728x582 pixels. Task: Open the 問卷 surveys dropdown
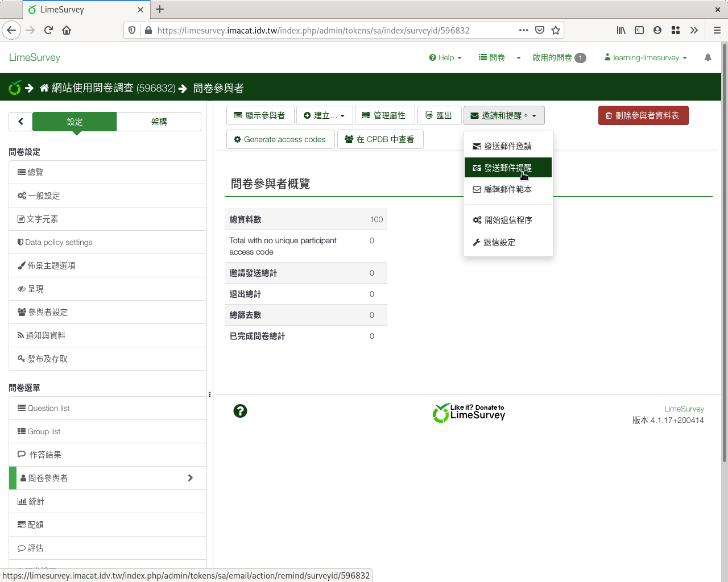click(492, 57)
